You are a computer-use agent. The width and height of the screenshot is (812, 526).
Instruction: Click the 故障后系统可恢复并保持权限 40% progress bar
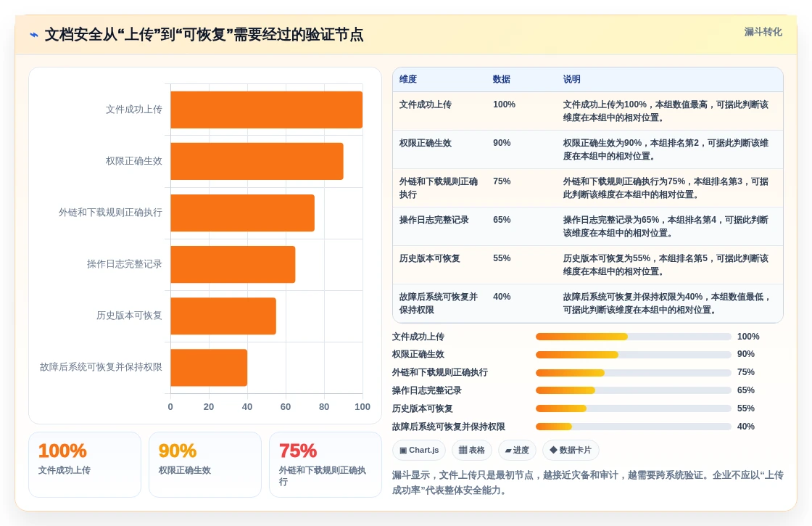[634, 427]
